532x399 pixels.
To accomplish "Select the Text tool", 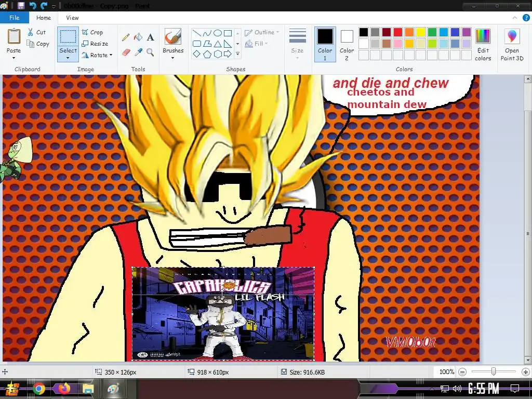I will click(x=150, y=37).
